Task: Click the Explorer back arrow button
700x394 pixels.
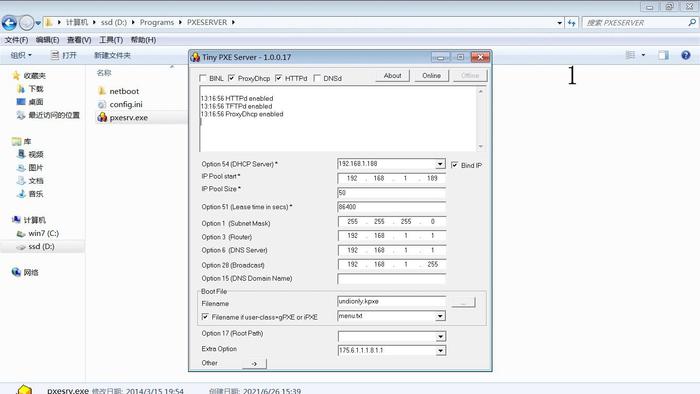Action: coord(9,22)
